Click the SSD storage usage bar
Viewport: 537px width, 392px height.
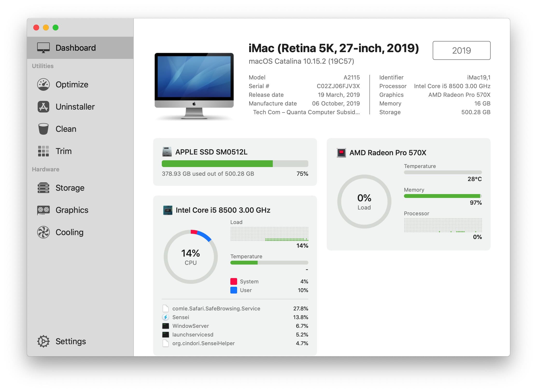coord(235,164)
